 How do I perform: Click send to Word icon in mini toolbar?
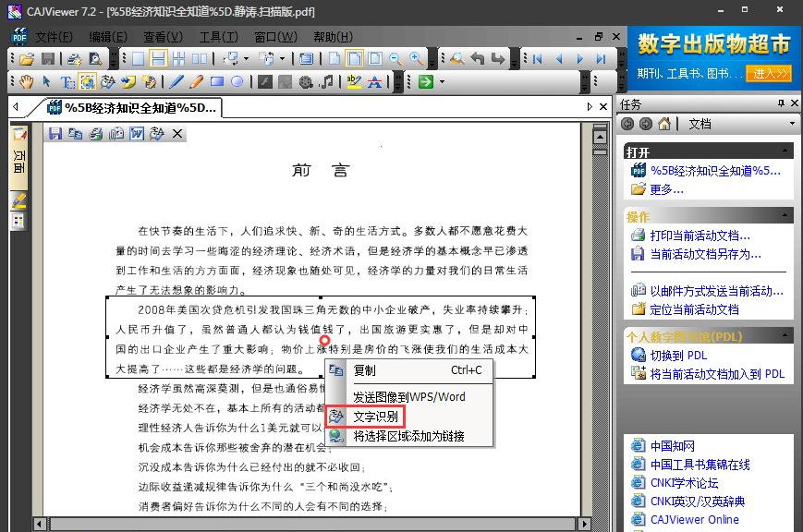137,134
